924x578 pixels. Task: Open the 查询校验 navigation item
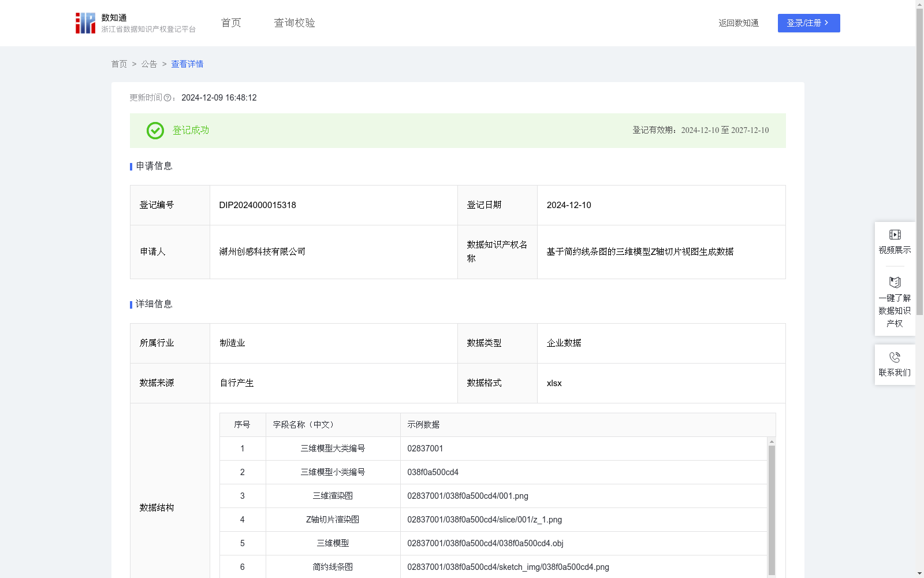(295, 23)
